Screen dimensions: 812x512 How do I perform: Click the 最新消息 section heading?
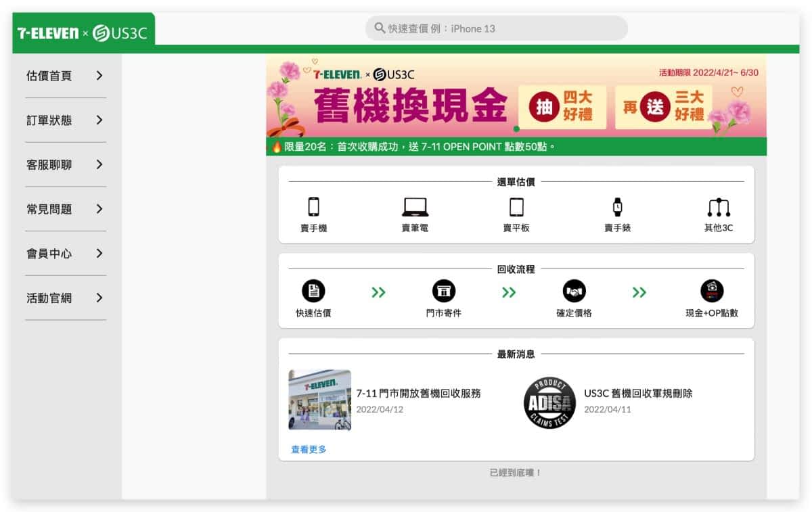click(x=516, y=354)
